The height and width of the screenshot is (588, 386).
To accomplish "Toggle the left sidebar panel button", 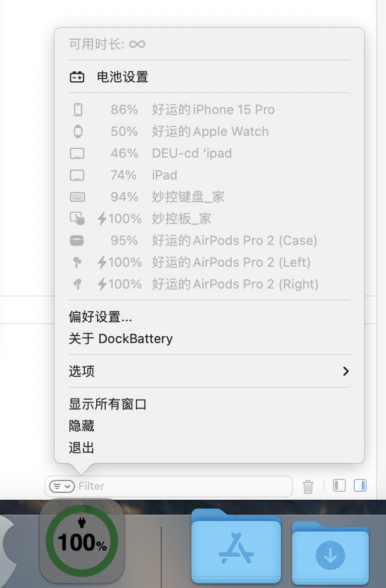I will [339, 485].
